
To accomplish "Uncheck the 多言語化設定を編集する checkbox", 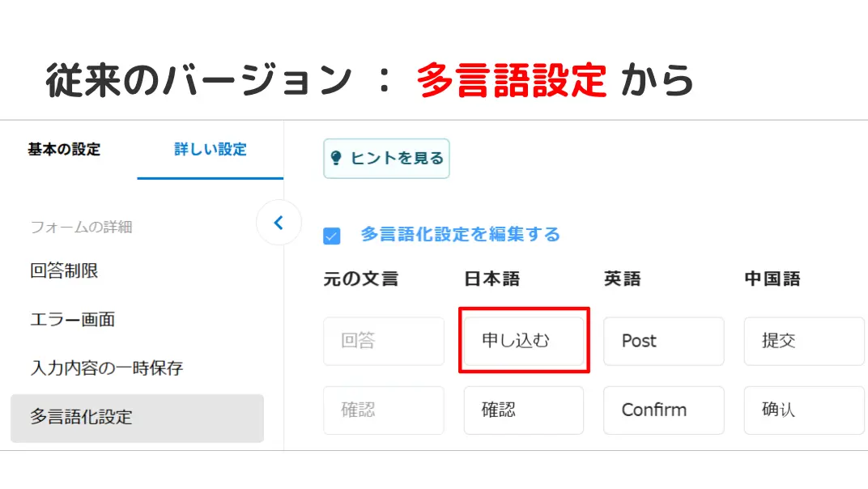I will (x=332, y=236).
